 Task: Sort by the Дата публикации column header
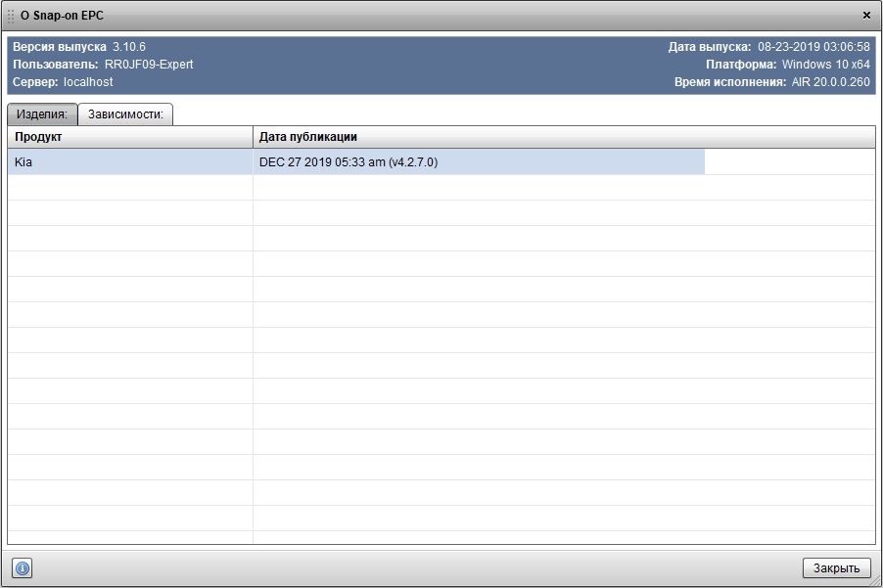564,137
